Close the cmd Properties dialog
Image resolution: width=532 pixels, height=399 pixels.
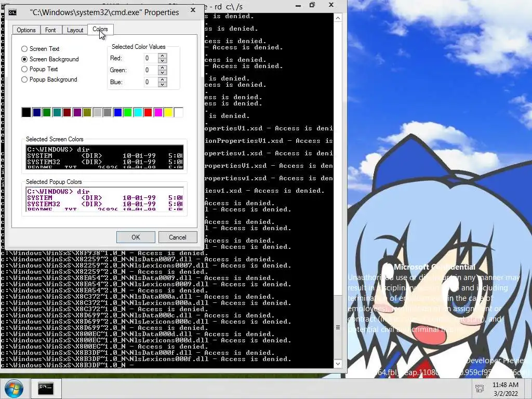coord(193,10)
